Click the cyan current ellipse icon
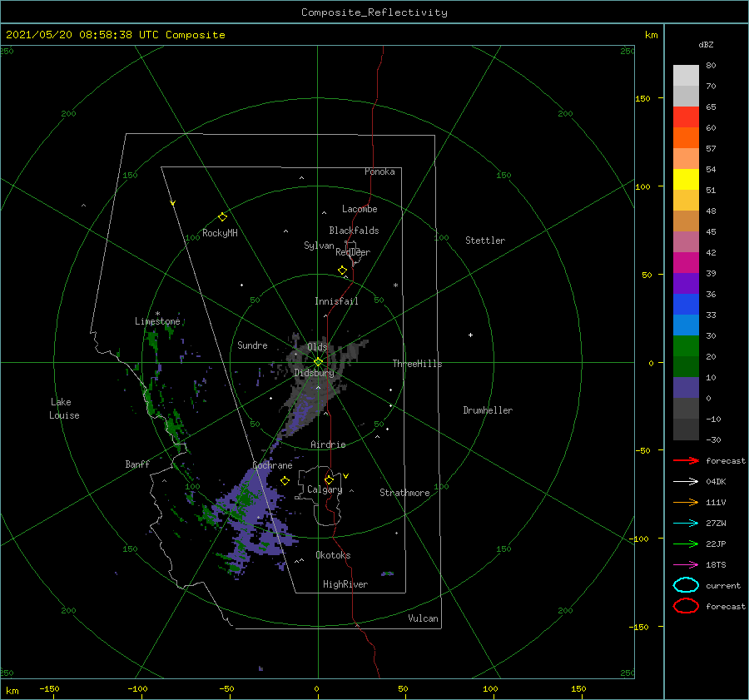The width and height of the screenshot is (749, 700). tap(686, 585)
